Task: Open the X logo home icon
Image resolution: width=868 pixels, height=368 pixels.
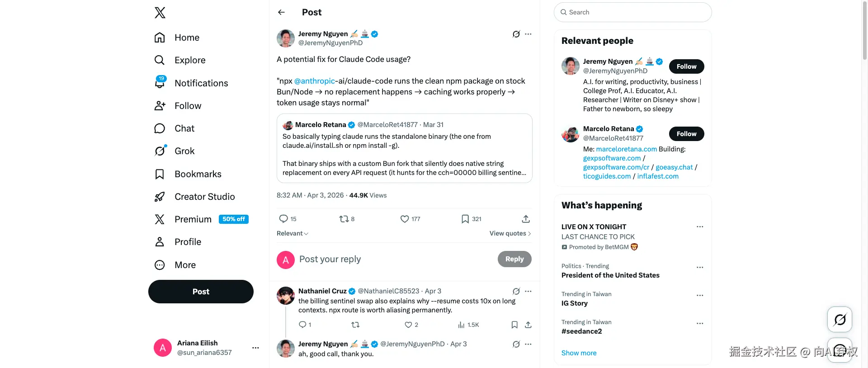Action: pos(160,13)
